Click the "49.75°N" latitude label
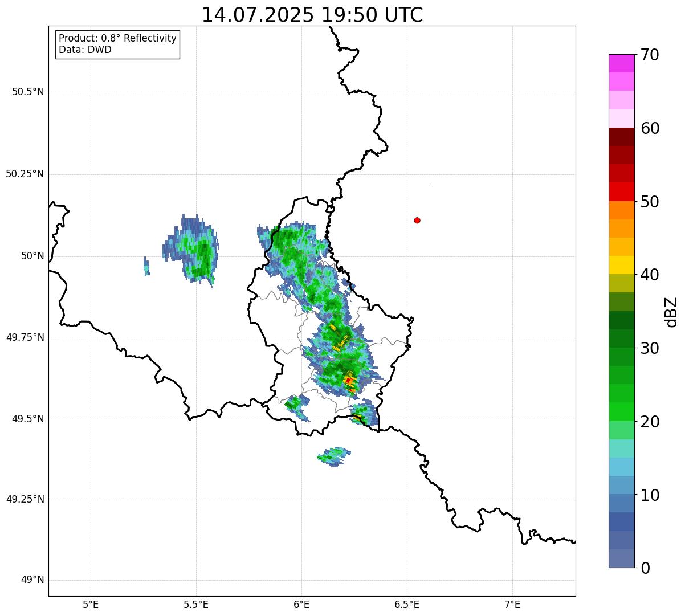 25,337
